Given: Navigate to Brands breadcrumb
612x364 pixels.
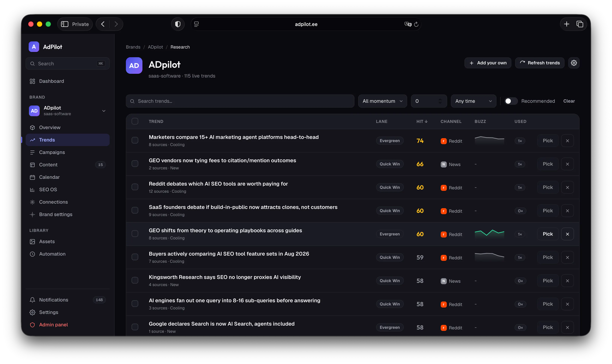Looking at the screenshot, I should (x=133, y=47).
